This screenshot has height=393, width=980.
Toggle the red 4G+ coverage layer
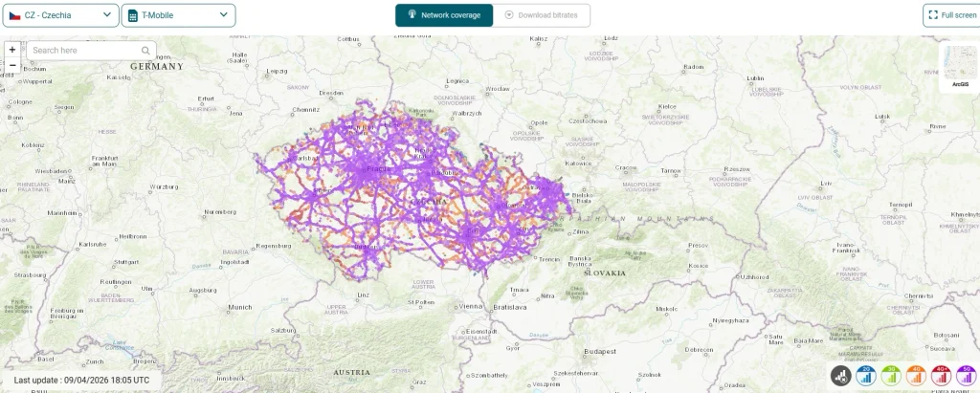942,375
